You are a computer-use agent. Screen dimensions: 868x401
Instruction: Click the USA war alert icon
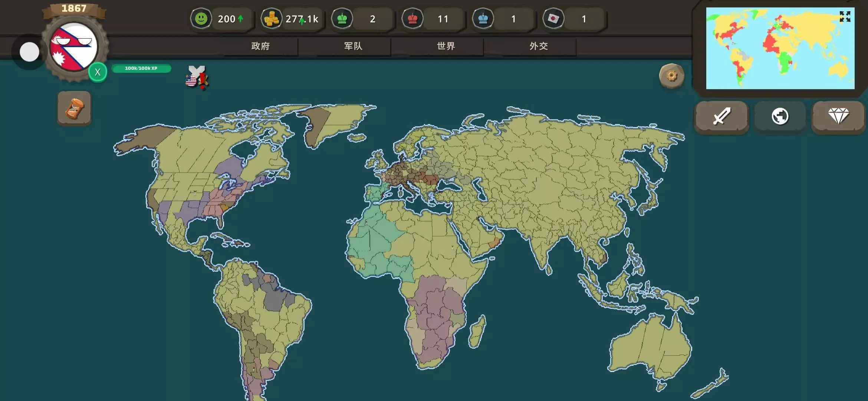197,78
